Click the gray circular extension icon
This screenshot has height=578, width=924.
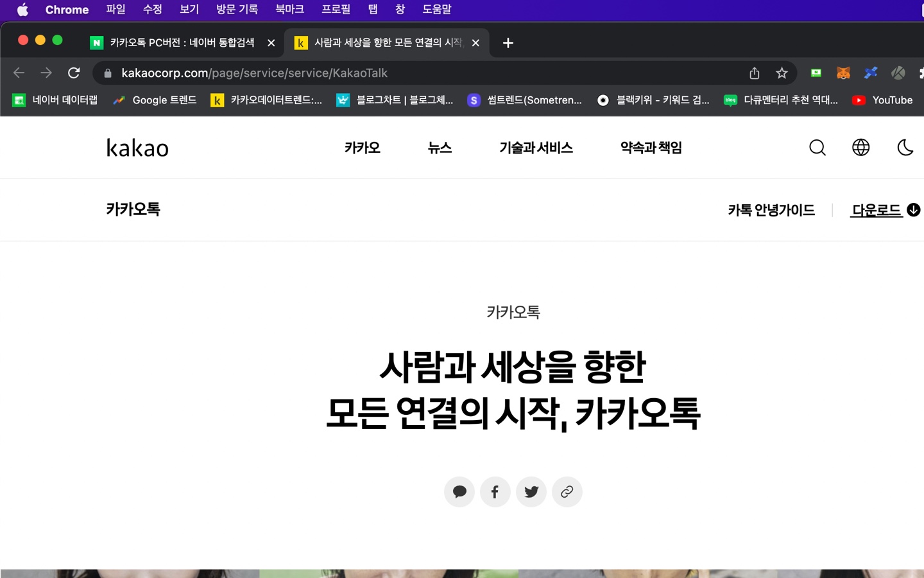[898, 73]
